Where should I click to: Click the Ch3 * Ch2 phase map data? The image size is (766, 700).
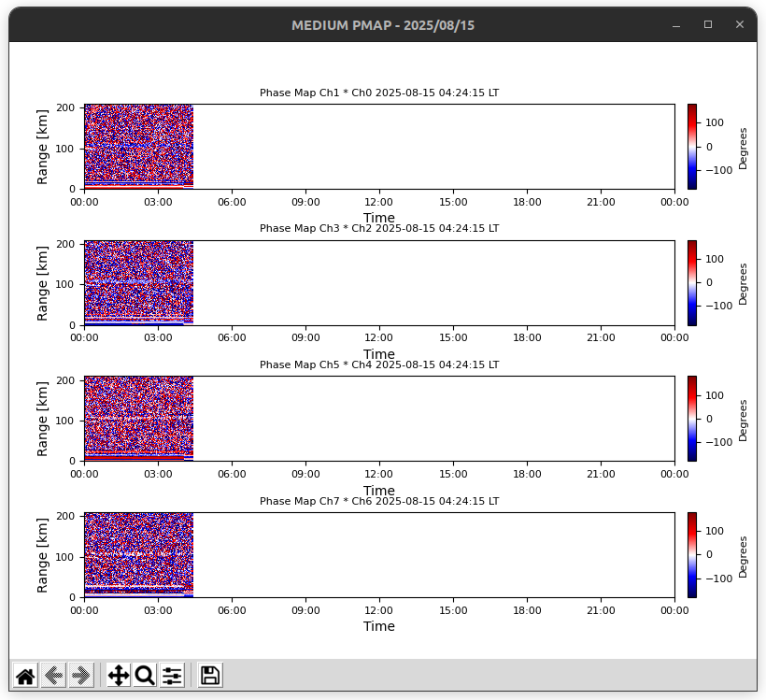tap(139, 282)
